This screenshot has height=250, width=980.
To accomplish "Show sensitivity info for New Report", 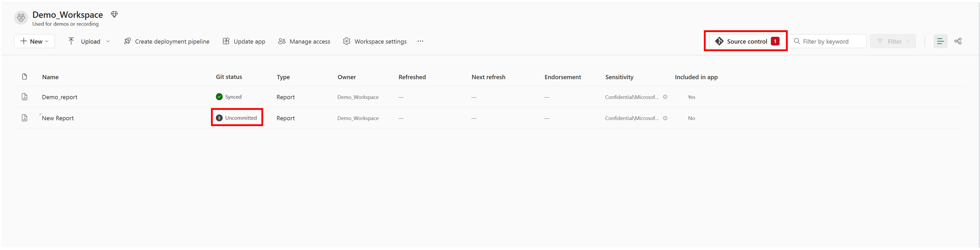I will point(665,118).
